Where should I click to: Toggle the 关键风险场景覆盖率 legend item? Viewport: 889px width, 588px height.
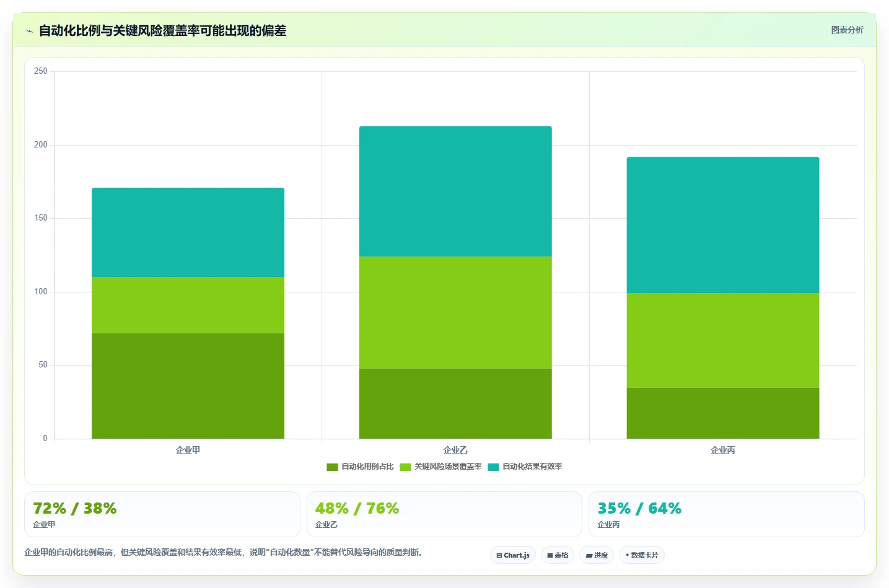[440, 467]
